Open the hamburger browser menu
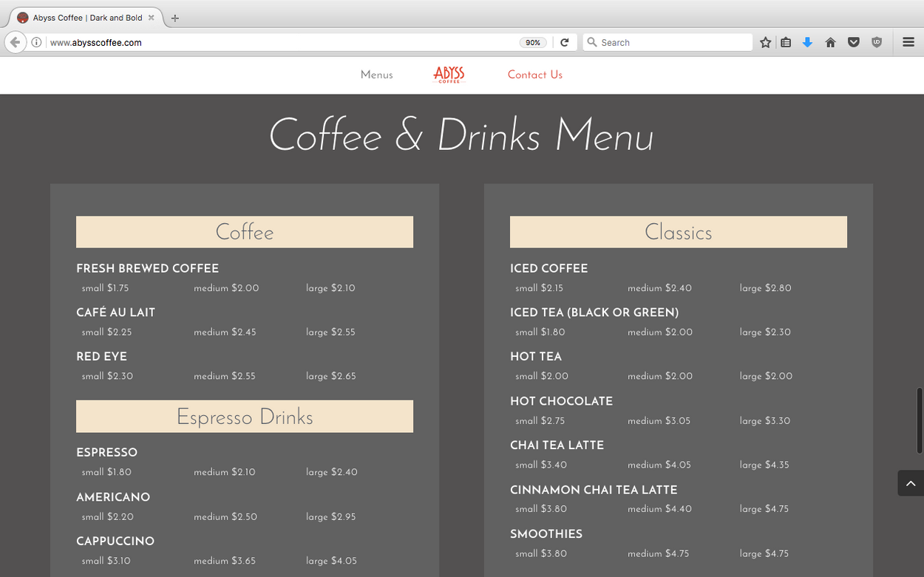924x577 pixels. point(908,43)
